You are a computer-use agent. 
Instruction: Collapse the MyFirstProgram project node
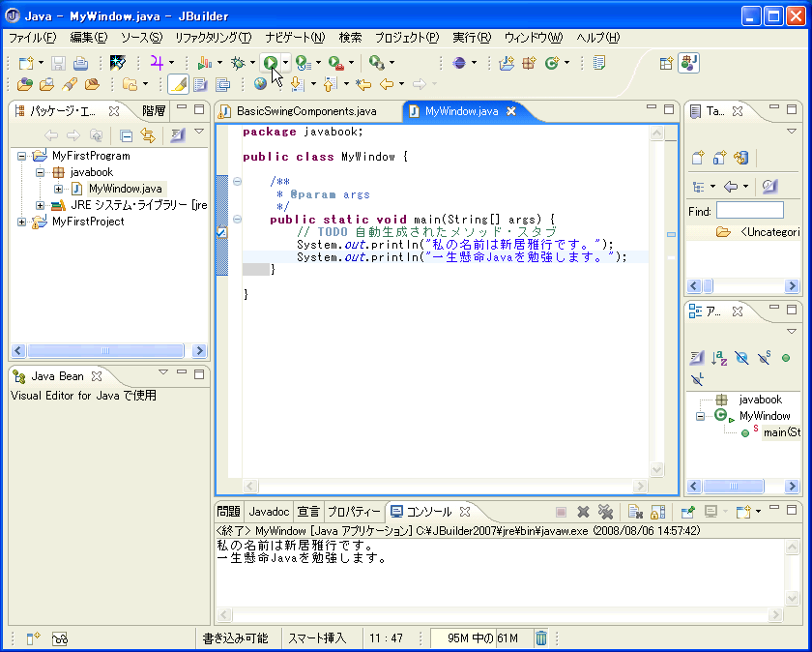(x=22, y=156)
